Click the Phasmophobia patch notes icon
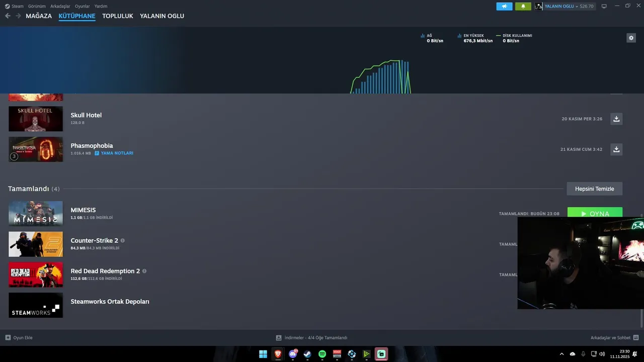Viewport: 644px width, 362px height. pos(97,153)
